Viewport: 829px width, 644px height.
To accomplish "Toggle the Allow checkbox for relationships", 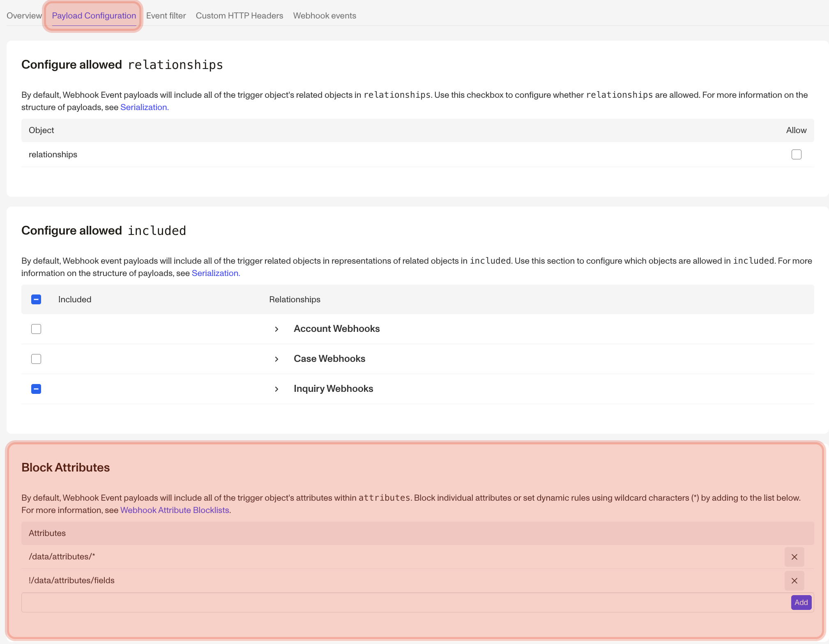I will 796,154.
